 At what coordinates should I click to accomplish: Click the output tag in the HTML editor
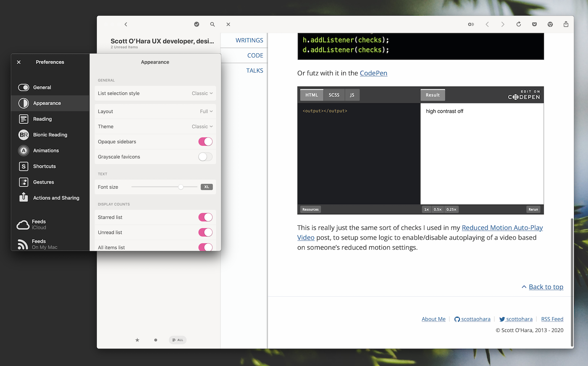(325, 111)
